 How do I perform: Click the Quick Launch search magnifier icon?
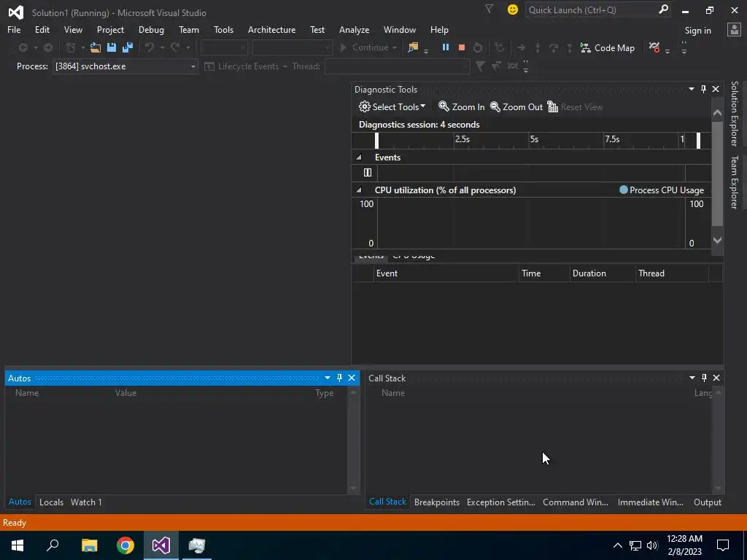coord(662,9)
